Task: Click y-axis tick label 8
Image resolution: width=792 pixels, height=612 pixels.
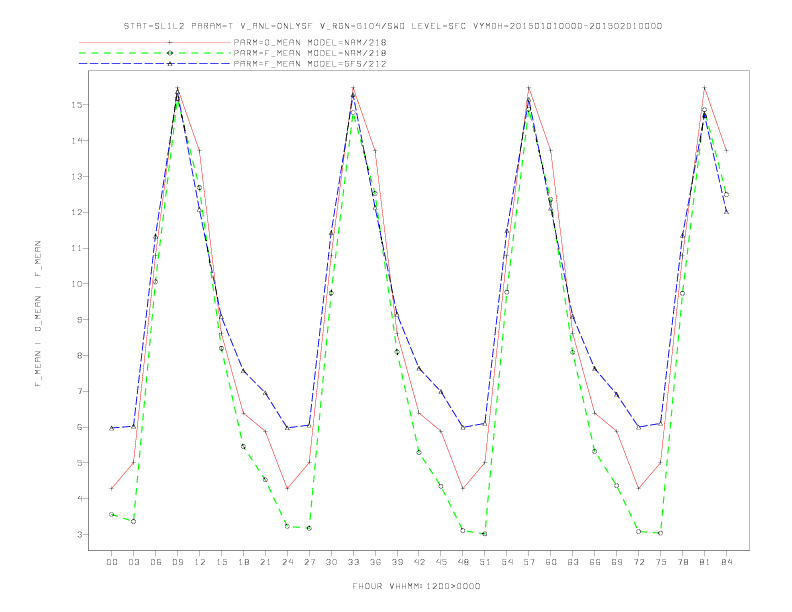Action: [x=80, y=355]
